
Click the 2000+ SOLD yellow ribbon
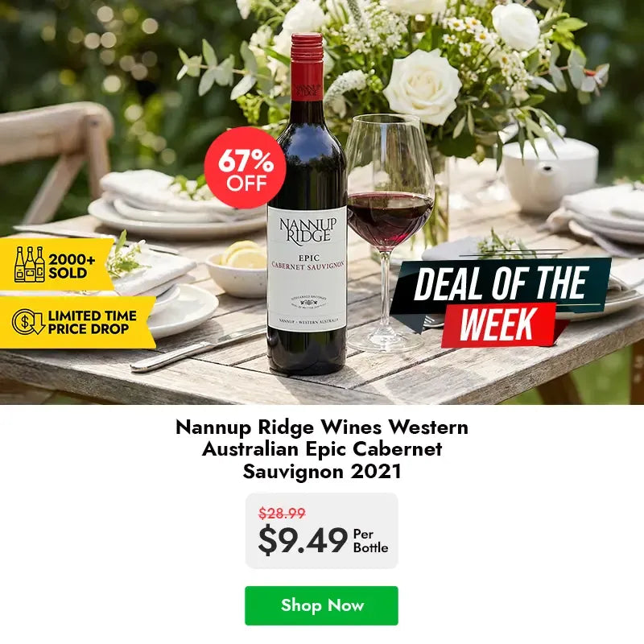56,264
